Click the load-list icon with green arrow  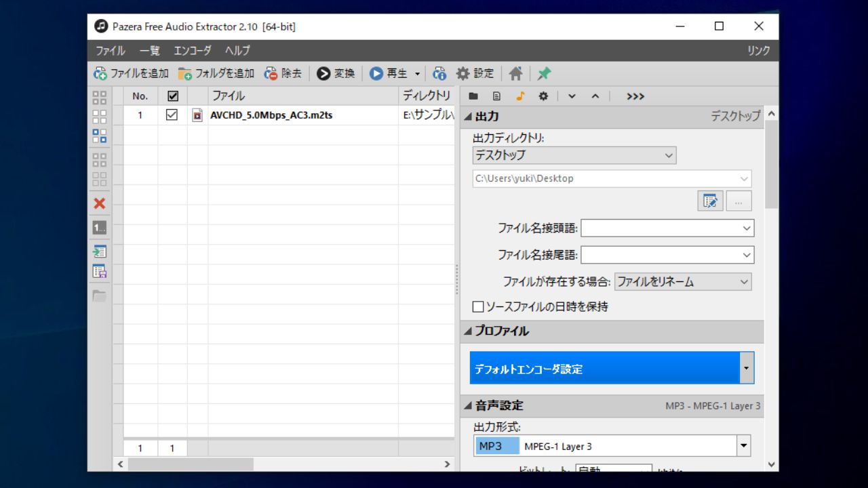[x=100, y=251]
